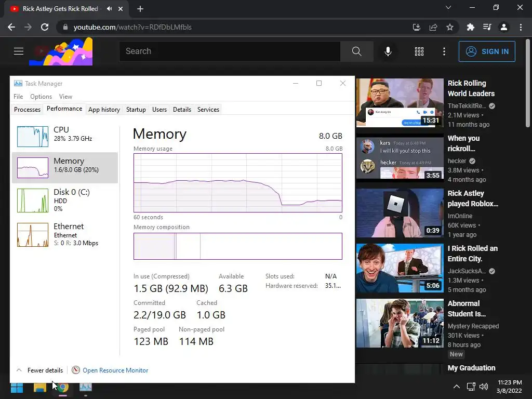
Task: Bookmark this page with the star icon
Action: click(x=450, y=27)
